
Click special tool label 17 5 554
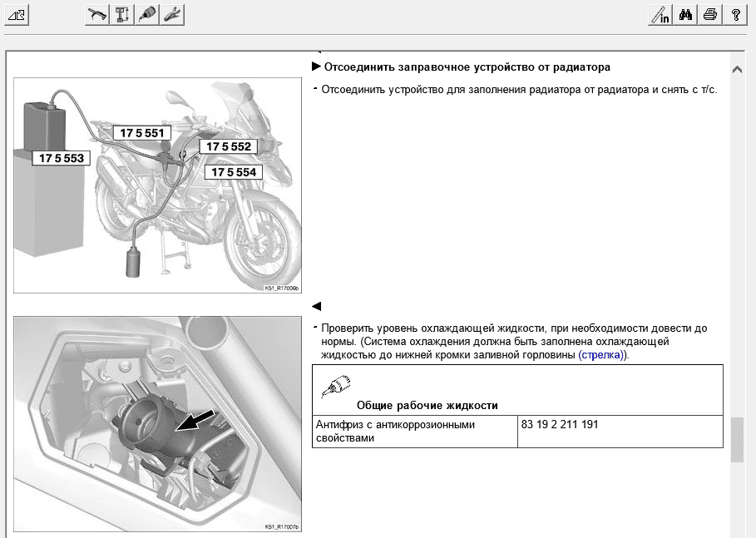[x=233, y=172]
